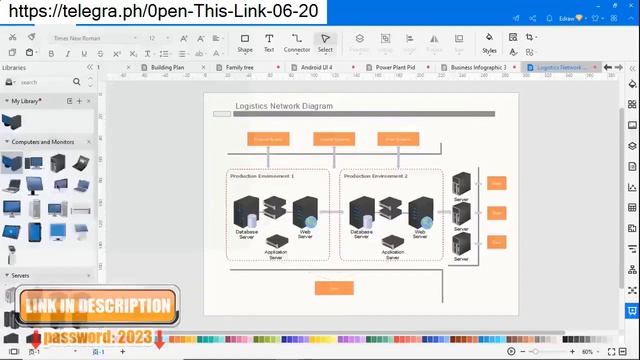Image resolution: width=640 pixels, height=360 pixels.
Task: Switch to the Logistics Network tab
Action: pyautogui.click(x=561, y=67)
